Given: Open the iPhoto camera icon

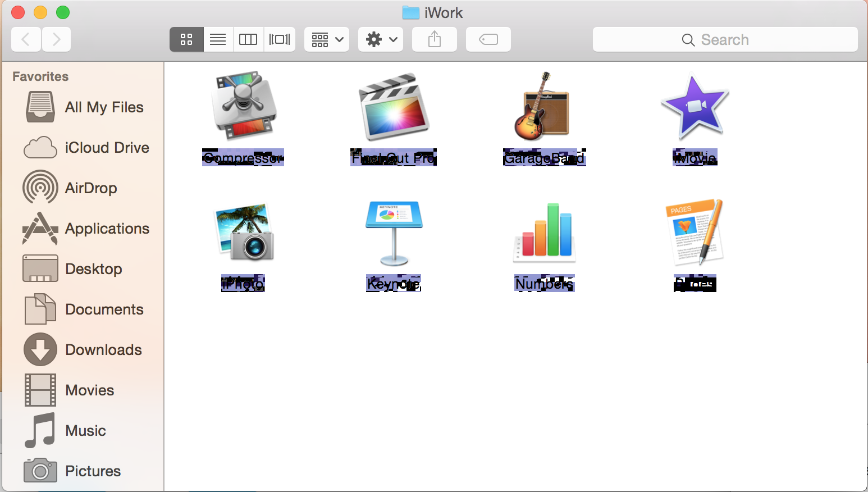Looking at the screenshot, I should tap(244, 231).
